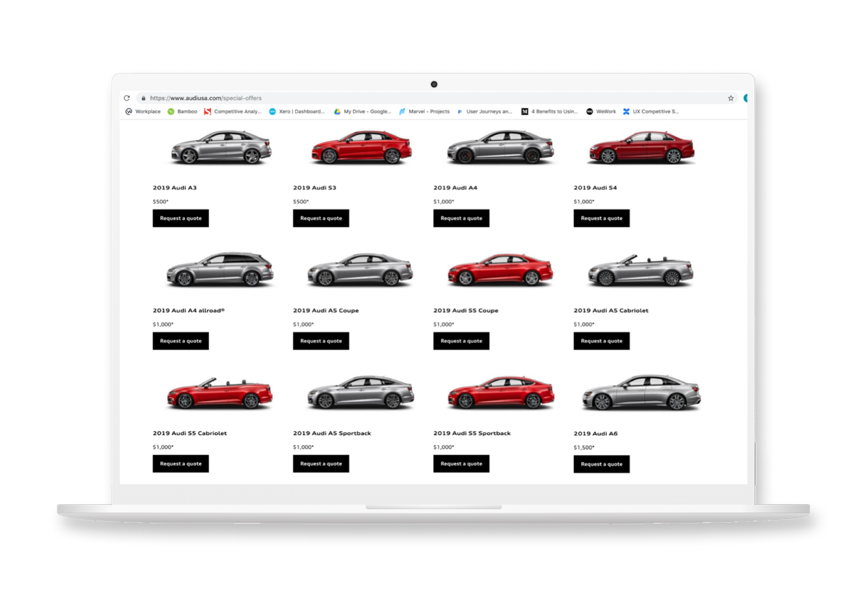Open My Drive Google bookmark
The height and width of the screenshot is (616, 849).
point(362,111)
